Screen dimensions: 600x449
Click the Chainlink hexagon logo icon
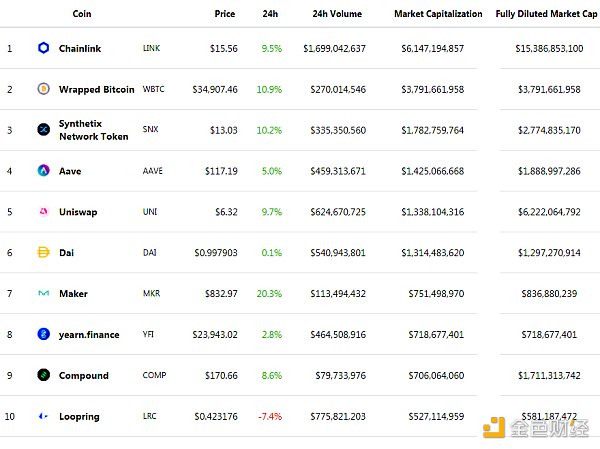43,48
